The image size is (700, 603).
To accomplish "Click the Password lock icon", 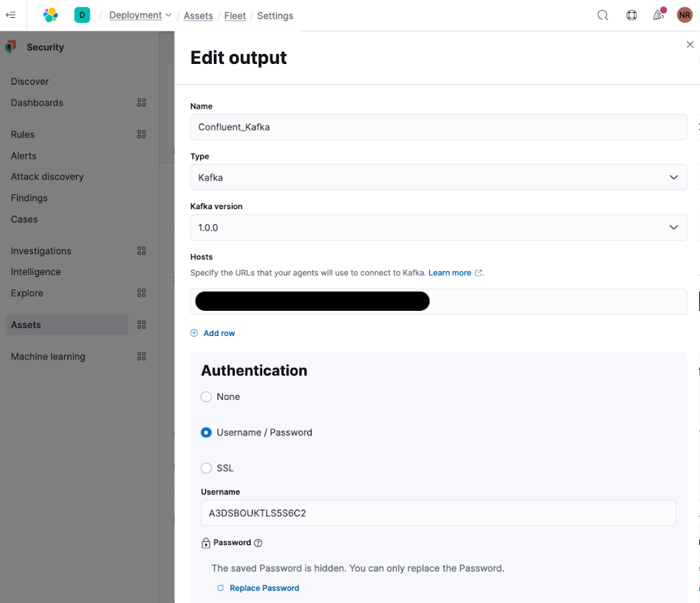I will [206, 543].
